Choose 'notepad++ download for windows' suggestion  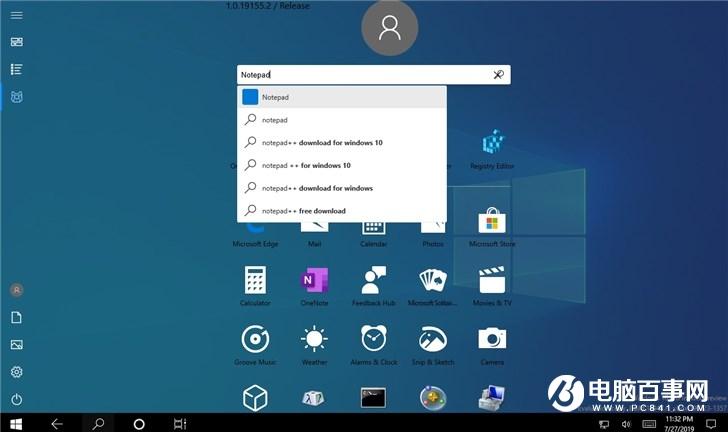pos(342,188)
